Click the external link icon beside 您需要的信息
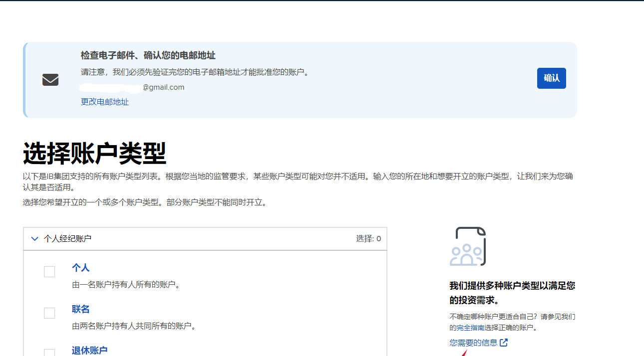 (x=504, y=343)
